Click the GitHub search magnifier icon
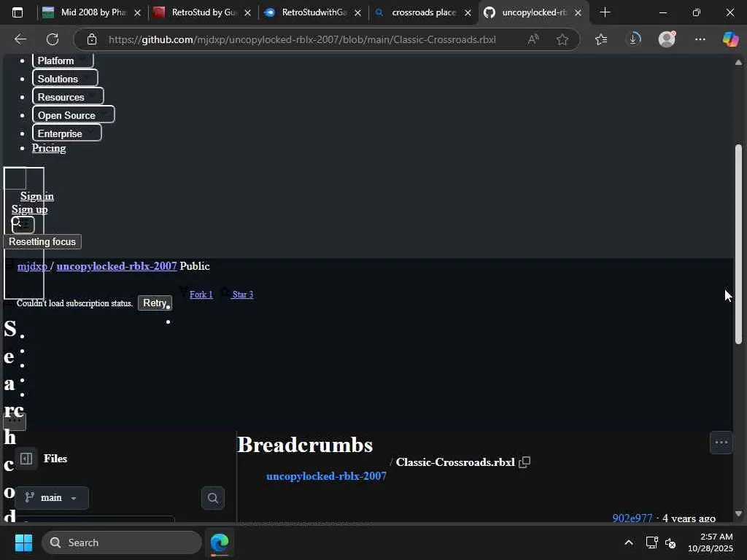Viewport: 747px width, 560px height. (18, 223)
